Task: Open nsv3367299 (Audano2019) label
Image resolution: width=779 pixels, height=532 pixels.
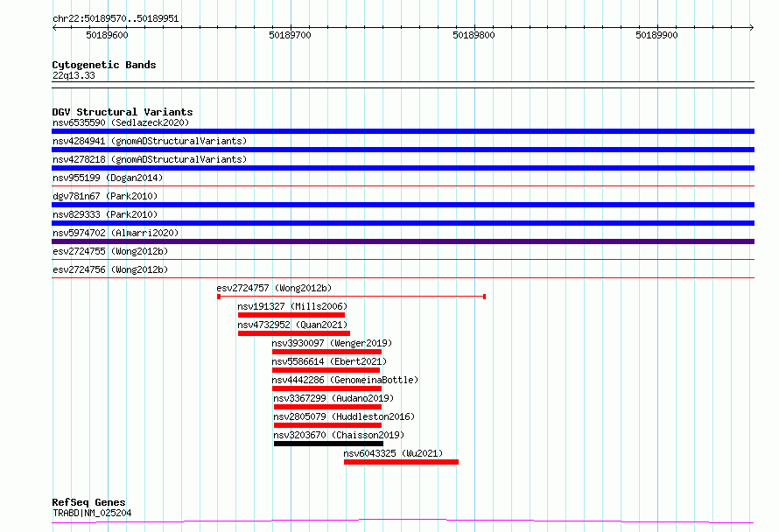Action: 333,398
